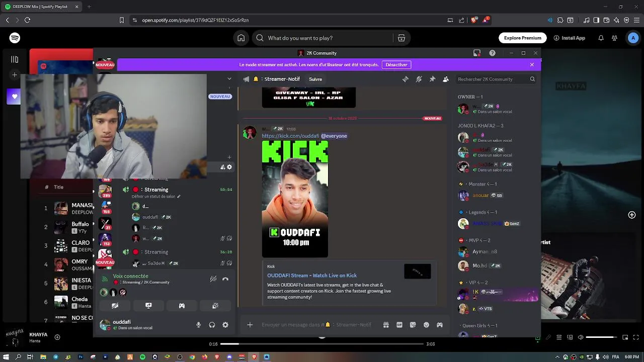Toggle Spotify fullscreen icon
Screen dimensions: 644x362
point(636,337)
